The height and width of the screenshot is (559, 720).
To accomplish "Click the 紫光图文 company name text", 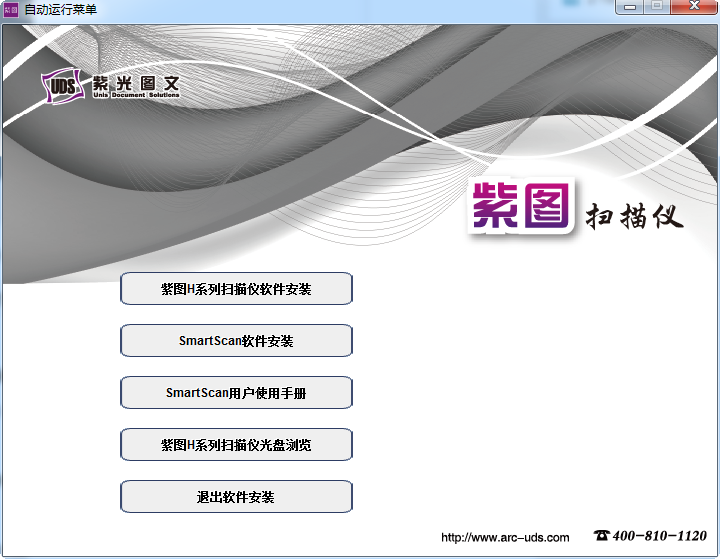I will [x=136, y=83].
